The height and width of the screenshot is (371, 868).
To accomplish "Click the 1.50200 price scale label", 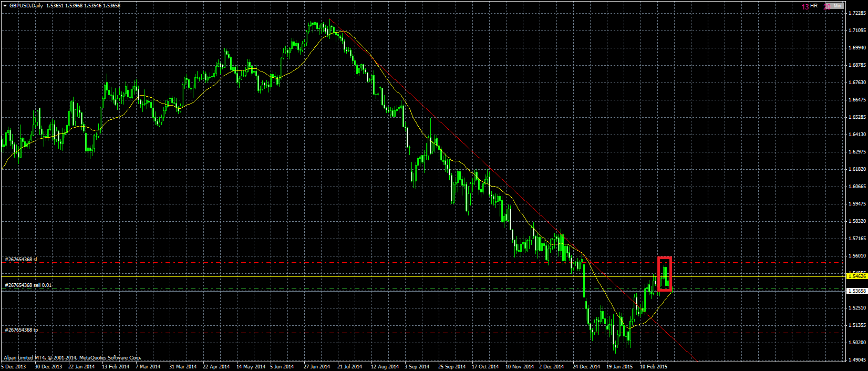I will 857,343.
